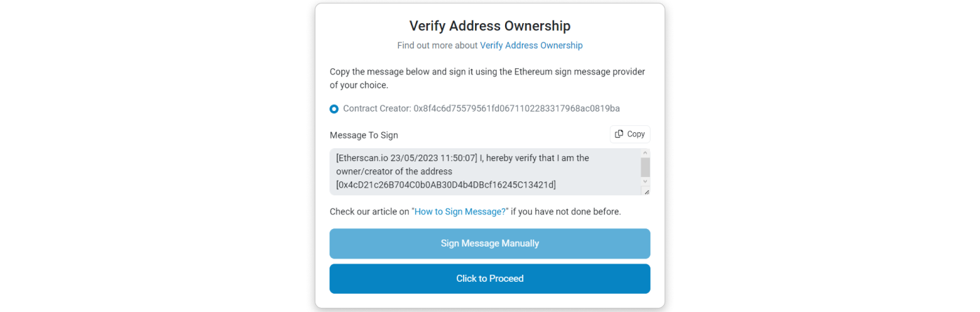Click the "Find out more about" text

click(437, 46)
